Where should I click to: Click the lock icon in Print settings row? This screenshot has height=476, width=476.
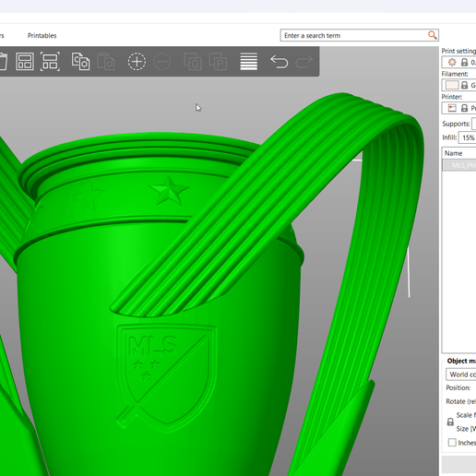click(x=464, y=62)
